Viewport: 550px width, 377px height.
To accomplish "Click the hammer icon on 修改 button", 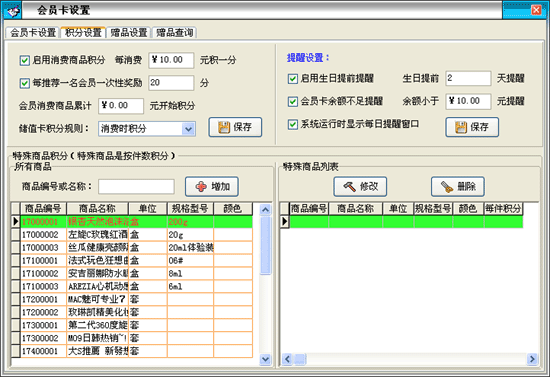I will (349, 187).
